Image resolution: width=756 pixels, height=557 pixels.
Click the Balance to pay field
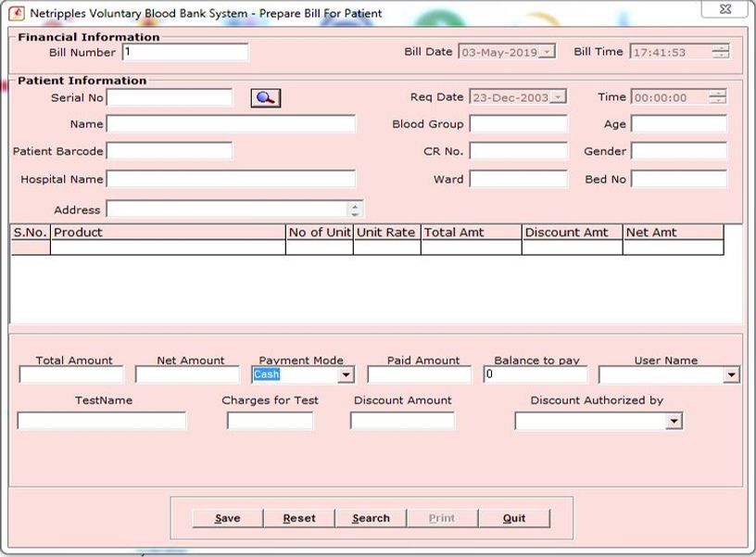click(x=535, y=374)
